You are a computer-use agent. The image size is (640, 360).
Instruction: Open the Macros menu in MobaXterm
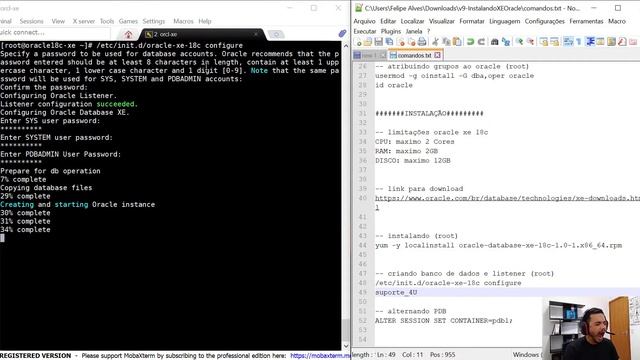pos(183,21)
